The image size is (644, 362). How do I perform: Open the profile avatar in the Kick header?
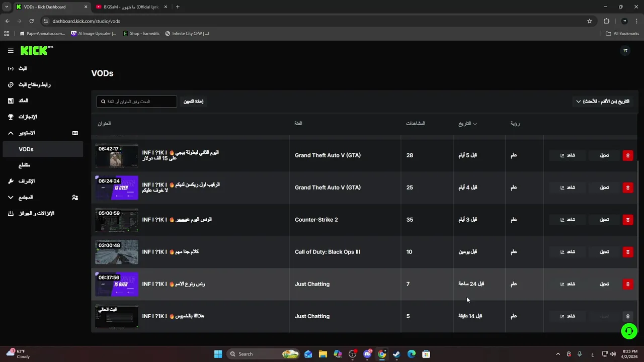tap(625, 50)
